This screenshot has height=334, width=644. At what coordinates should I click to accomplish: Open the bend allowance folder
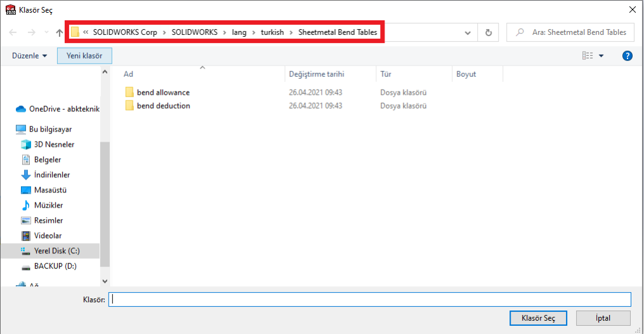[x=162, y=92]
